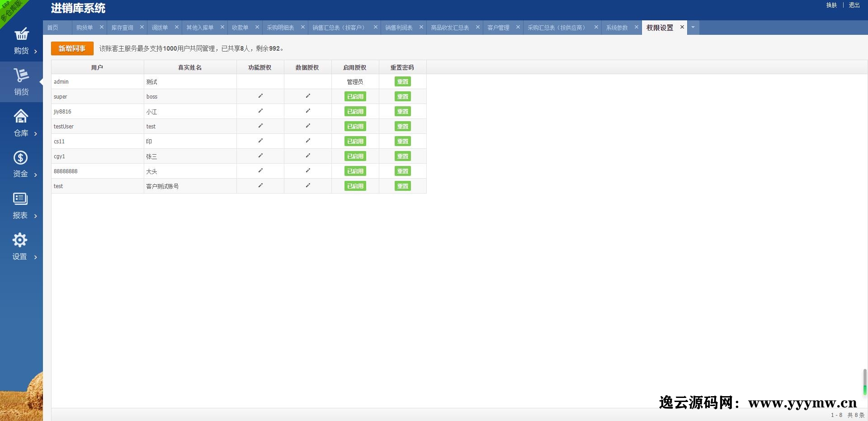Sort by the 用户 column header
Viewport: 868px width, 421px height.
pos(97,67)
